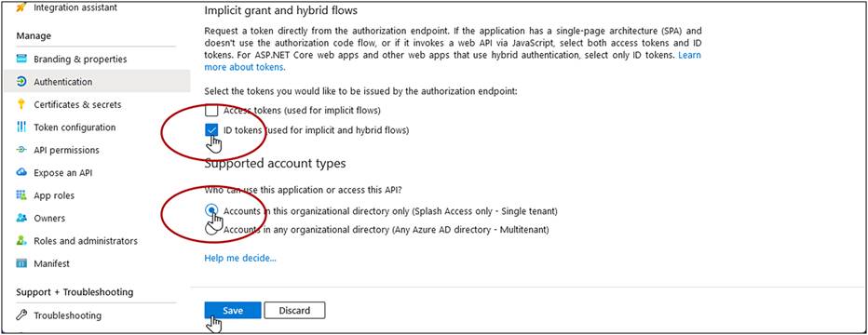The width and height of the screenshot is (868, 335).
Task: Open the Help me decide link
Action: point(240,258)
